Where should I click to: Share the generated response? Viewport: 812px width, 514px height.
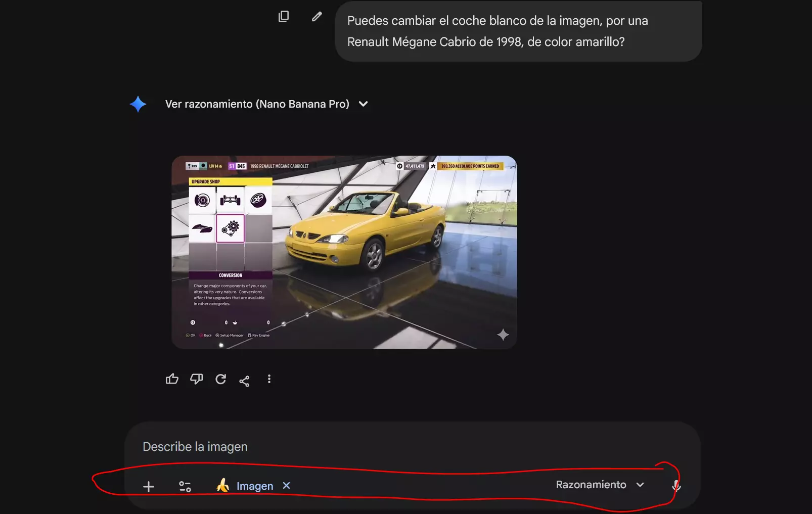(x=244, y=381)
